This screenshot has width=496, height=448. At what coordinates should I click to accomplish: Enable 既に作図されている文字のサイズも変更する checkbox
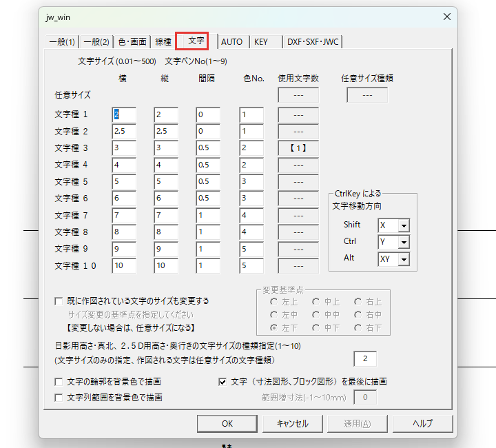59,301
